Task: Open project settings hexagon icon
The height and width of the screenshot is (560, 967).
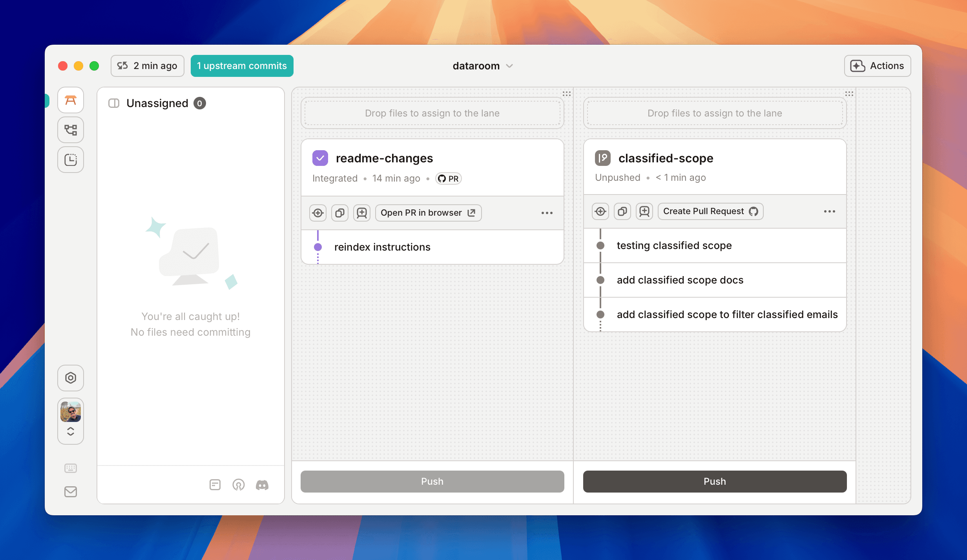Action: point(71,378)
